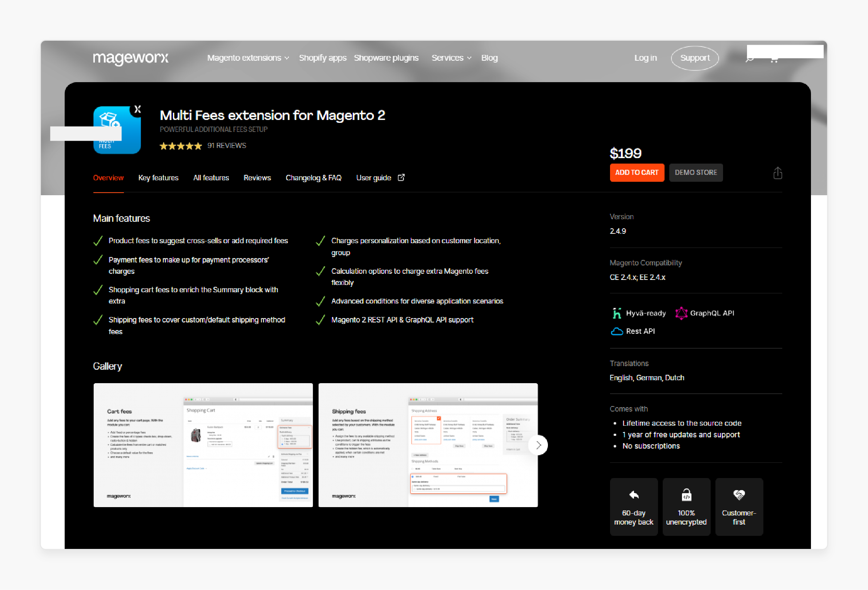The width and height of the screenshot is (868, 590).
Task: Click checkmark beside Shopping cart fees feature
Action: point(98,290)
